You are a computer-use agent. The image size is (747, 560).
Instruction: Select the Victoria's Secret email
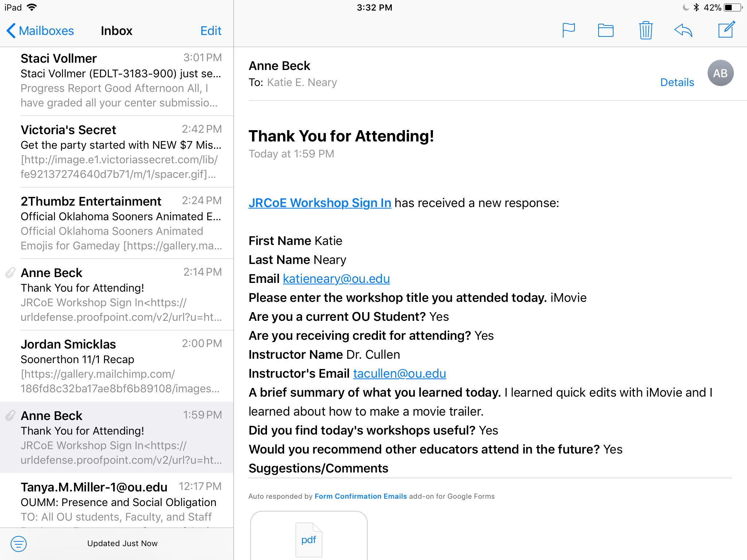coord(120,152)
